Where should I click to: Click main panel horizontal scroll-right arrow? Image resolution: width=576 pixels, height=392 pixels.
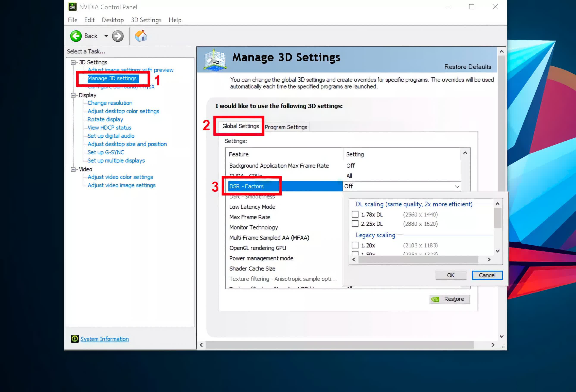pos(493,345)
